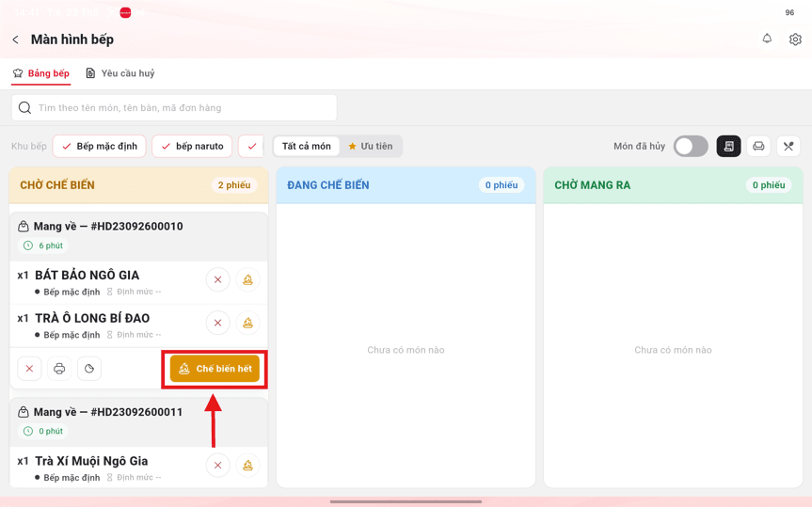Focus the dish search field
The image size is (812, 507).
click(174, 108)
